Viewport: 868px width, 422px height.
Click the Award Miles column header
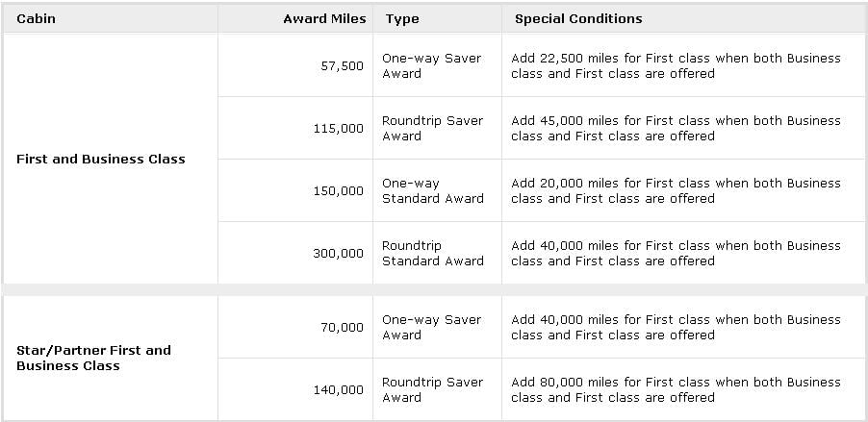tap(324, 19)
